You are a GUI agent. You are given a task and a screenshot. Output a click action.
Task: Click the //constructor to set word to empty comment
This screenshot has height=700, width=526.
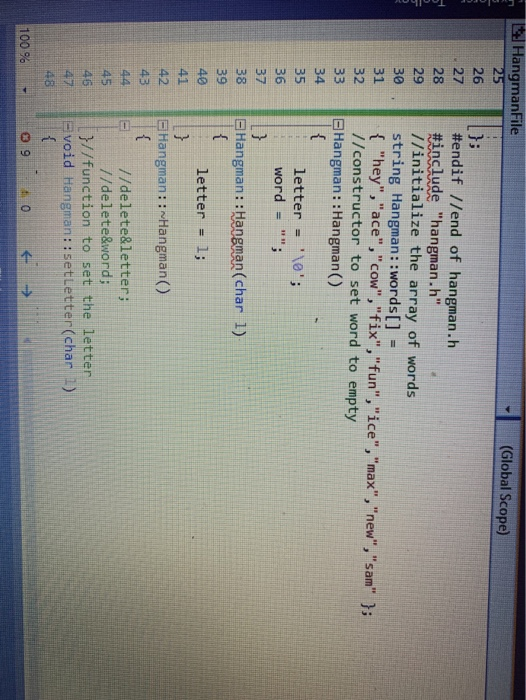(355, 279)
